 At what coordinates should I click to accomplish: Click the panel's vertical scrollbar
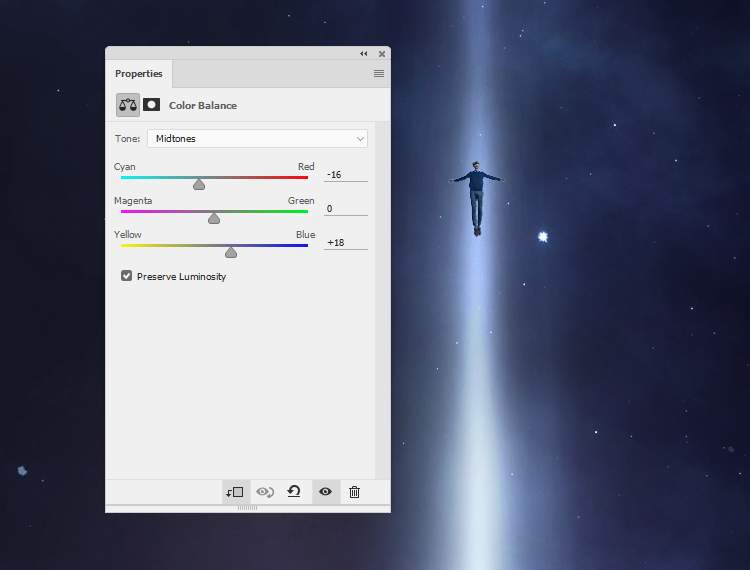[x=381, y=300]
